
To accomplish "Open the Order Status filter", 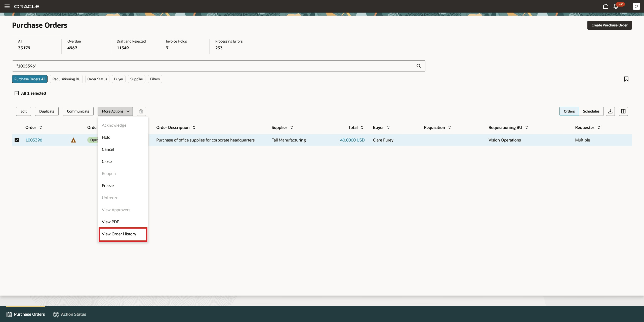I will [97, 79].
